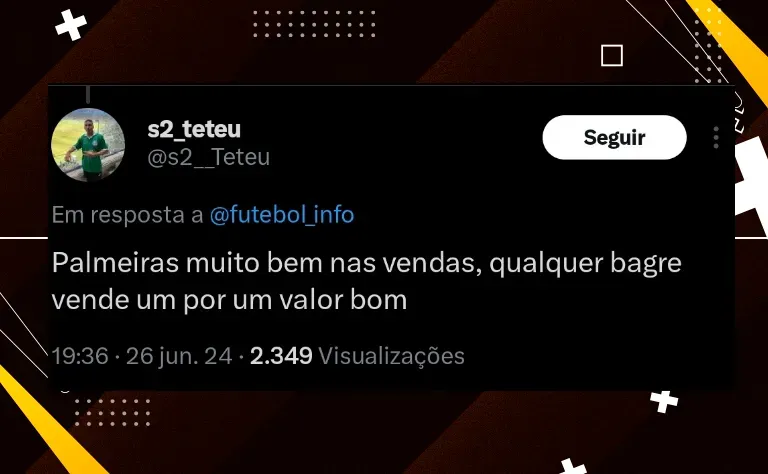Viewport: 768px width, 474px height.
Task: Click the white plus icon below the tweet card
Action: (x=664, y=402)
